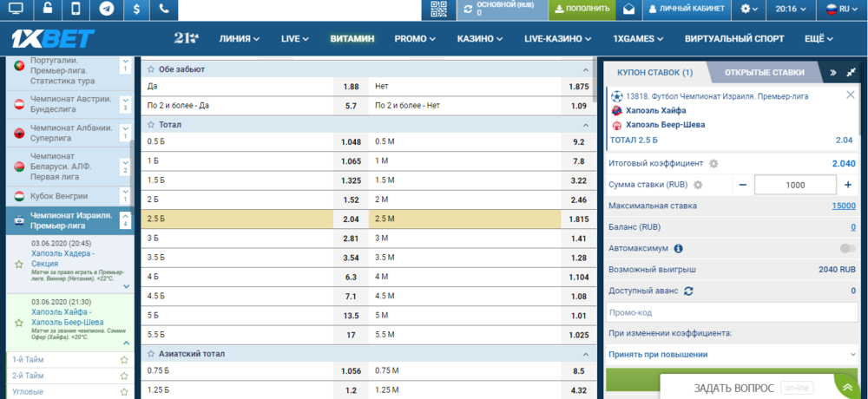
Task: Click the open padlock icon
Action: (x=47, y=9)
